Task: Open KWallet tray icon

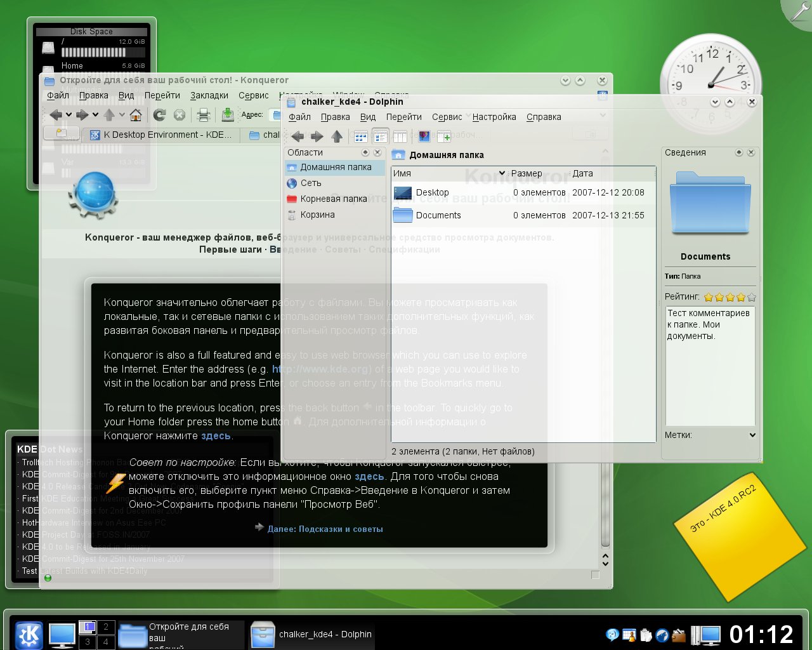Action: pyautogui.click(x=679, y=635)
